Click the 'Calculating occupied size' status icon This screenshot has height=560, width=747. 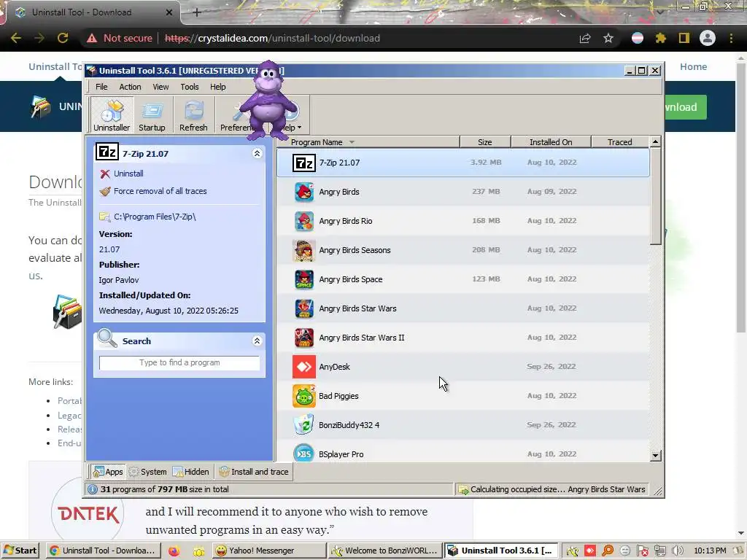tap(463, 489)
